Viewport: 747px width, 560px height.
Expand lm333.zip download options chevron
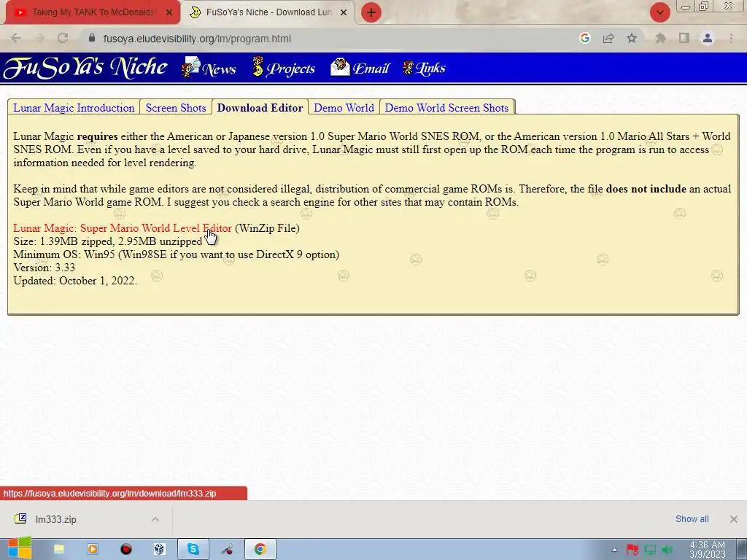(155, 519)
